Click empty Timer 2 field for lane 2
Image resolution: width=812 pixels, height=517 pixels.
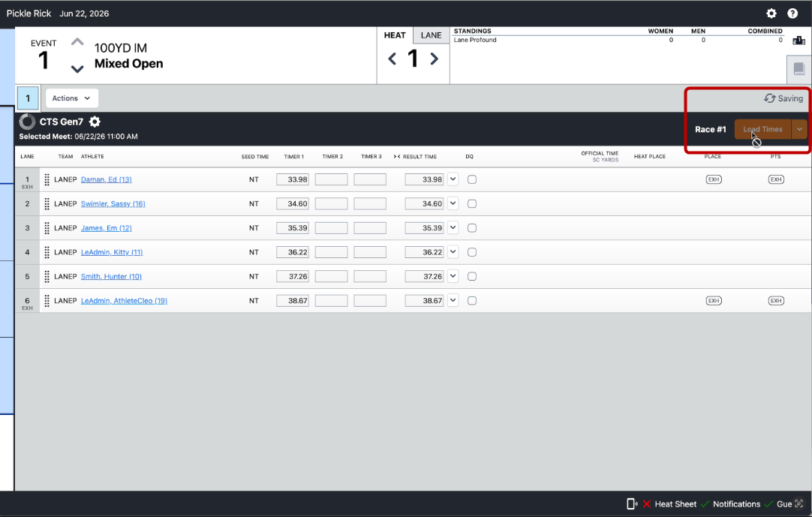point(332,203)
